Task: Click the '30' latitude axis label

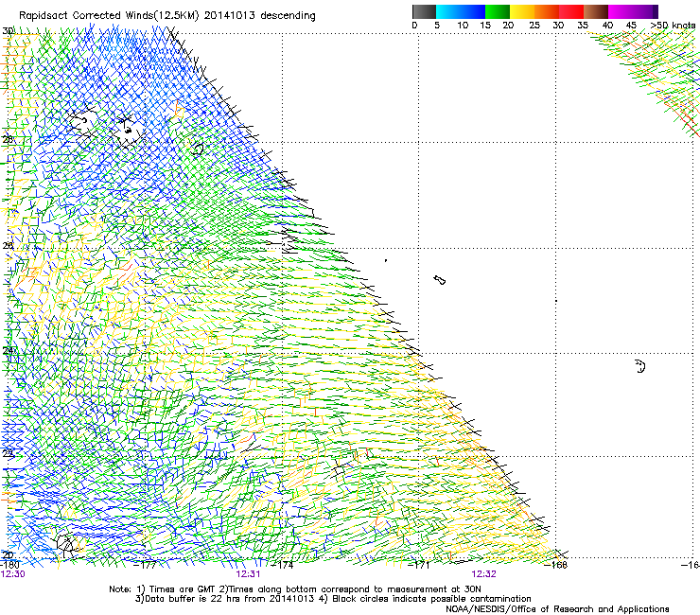Action: pyautogui.click(x=8, y=31)
